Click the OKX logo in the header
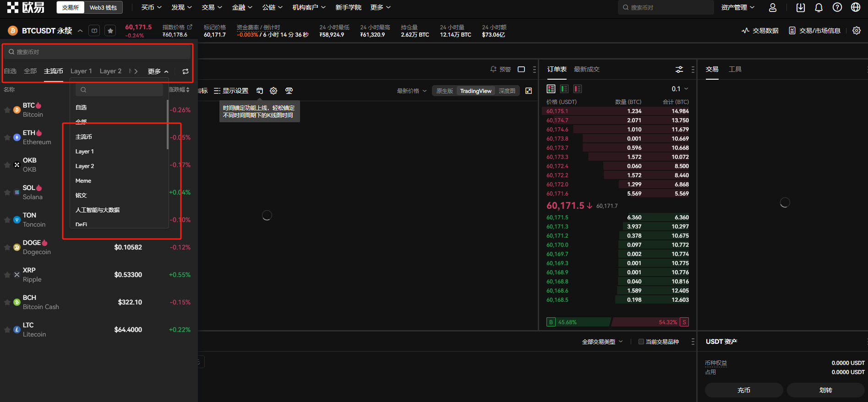This screenshot has width=868, height=402. pos(26,7)
